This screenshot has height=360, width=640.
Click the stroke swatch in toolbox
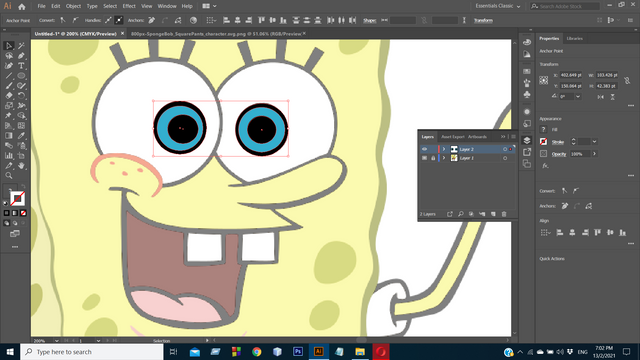pyautogui.click(x=17, y=199)
